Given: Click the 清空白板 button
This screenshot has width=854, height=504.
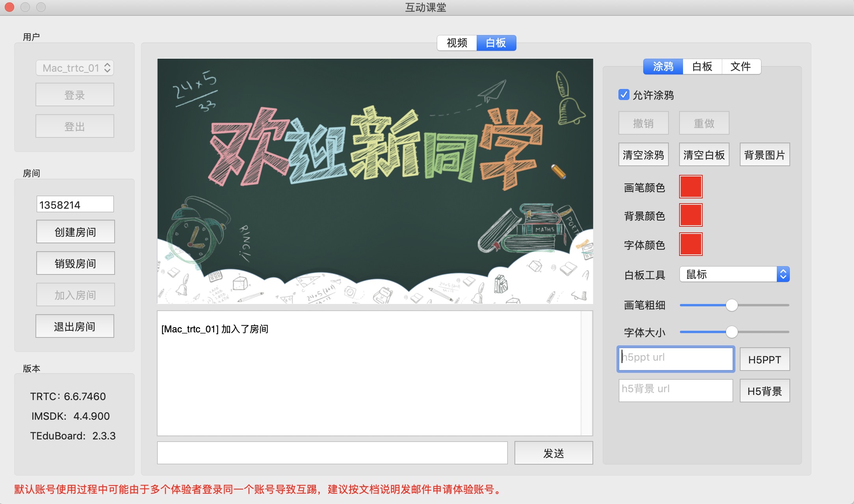Looking at the screenshot, I should click(x=704, y=155).
